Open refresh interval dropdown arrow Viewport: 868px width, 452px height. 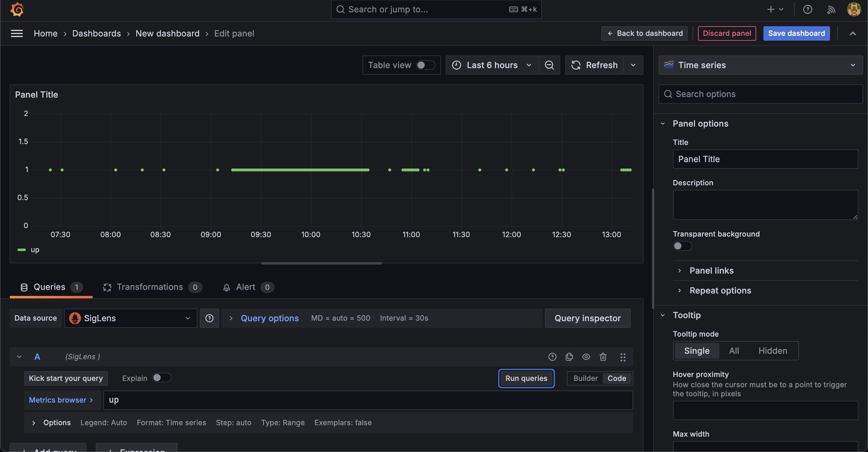[633, 65]
